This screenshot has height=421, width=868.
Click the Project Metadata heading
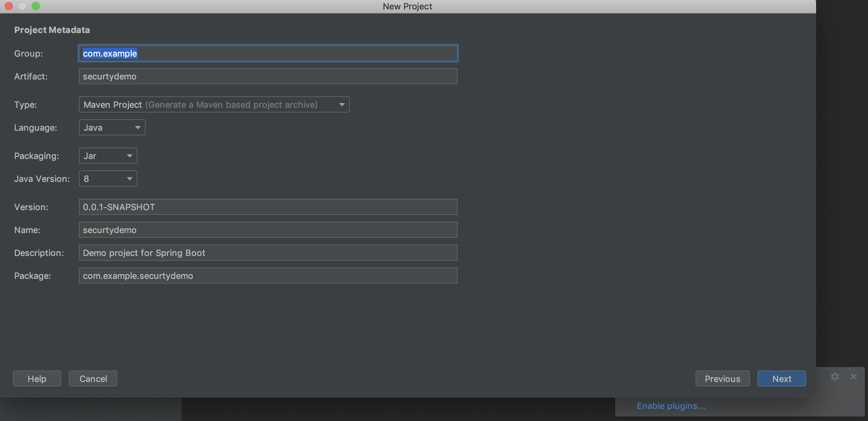pos(52,30)
